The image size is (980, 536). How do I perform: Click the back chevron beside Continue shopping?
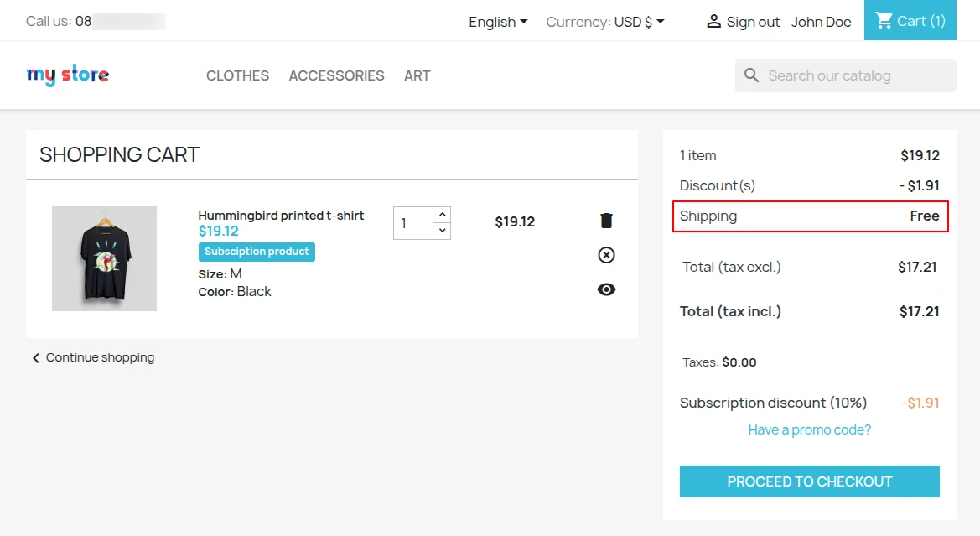(x=36, y=357)
